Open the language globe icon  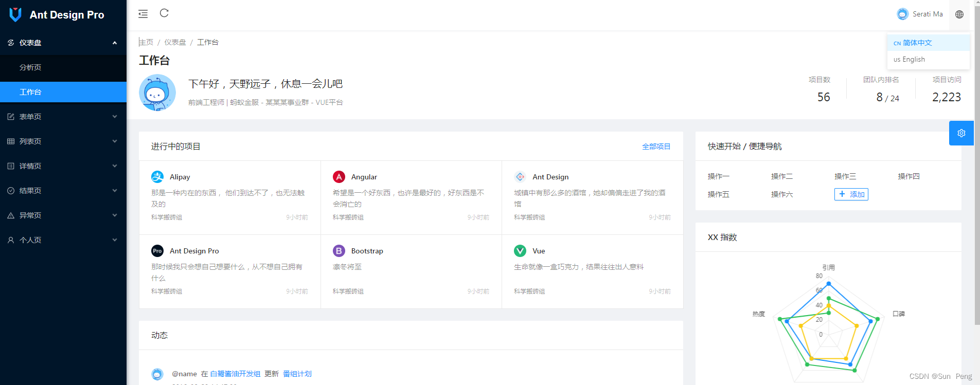[x=959, y=14]
